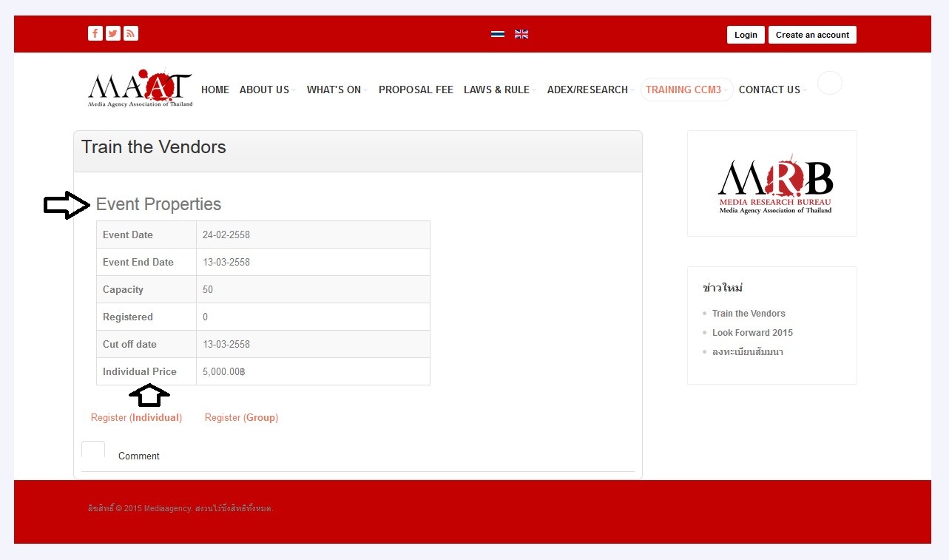Open the ADEX/Research menu

coord(587,90)
